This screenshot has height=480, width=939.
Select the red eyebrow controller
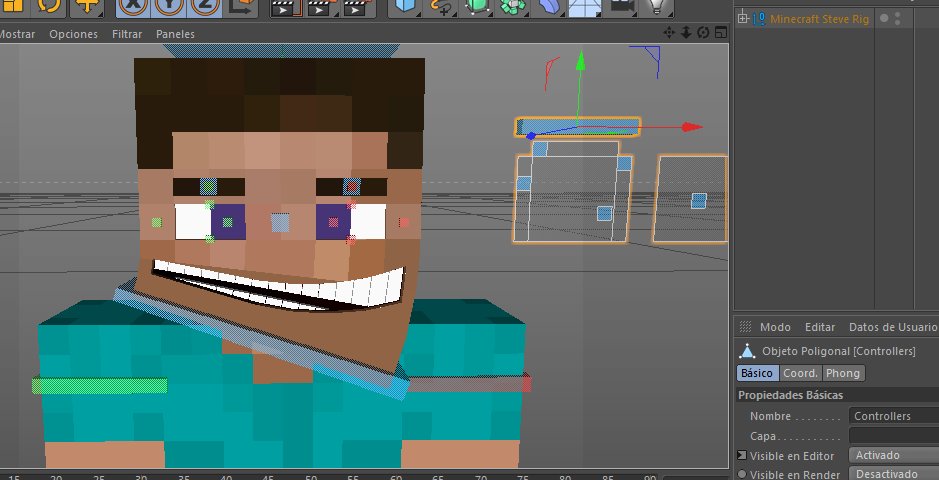pyautogui.click(x=352, y=186)
